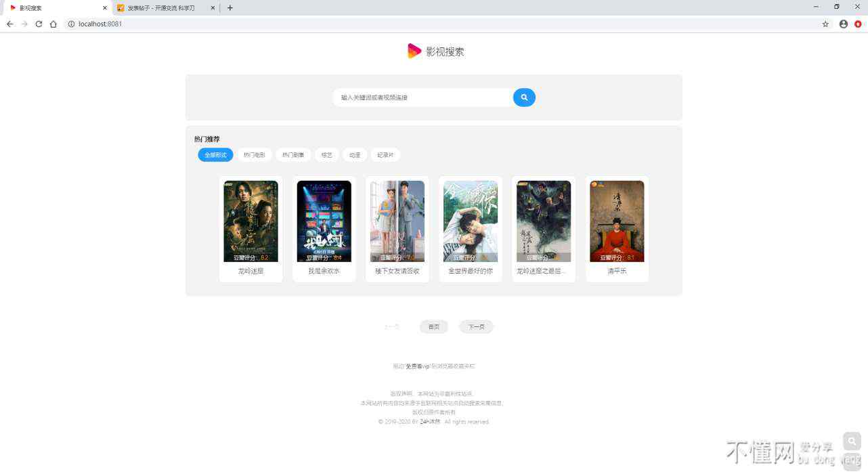Click the disabled 上一页 pagination button
Image resolution: width=868 pixels, height=474 pixels.
[x=391, y=327]
